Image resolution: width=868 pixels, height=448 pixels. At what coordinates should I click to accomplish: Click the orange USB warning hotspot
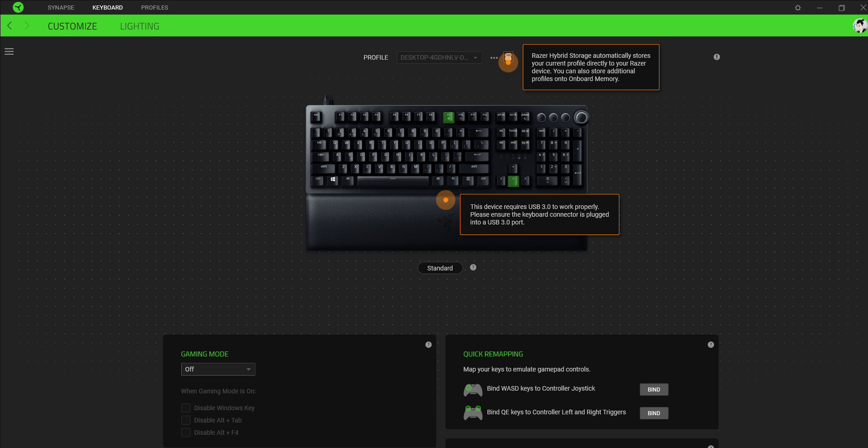445,200
